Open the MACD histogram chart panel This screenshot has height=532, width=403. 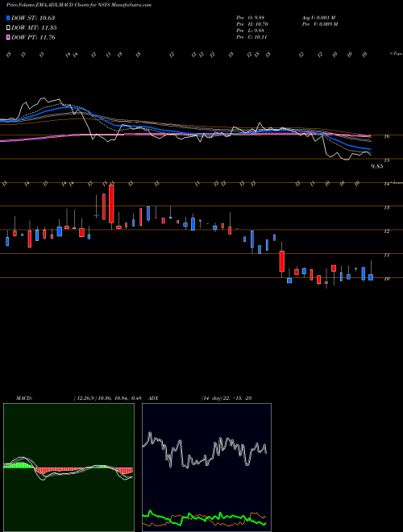69,468
